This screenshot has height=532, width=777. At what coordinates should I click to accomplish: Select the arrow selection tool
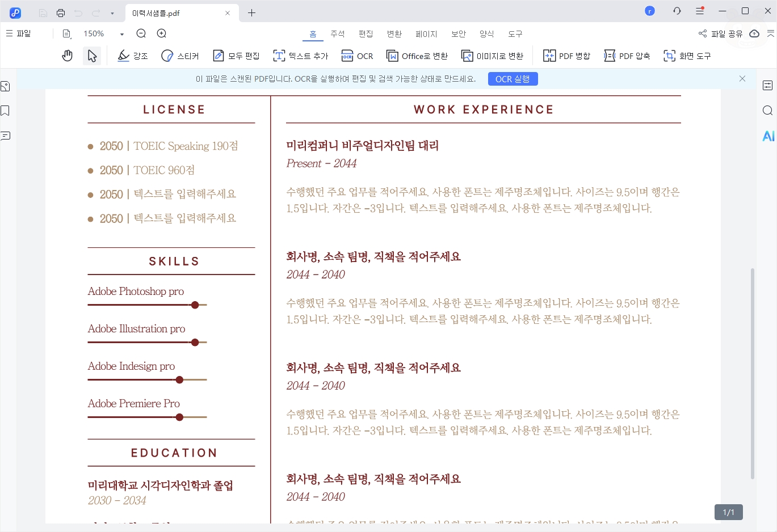pos(92,56)
